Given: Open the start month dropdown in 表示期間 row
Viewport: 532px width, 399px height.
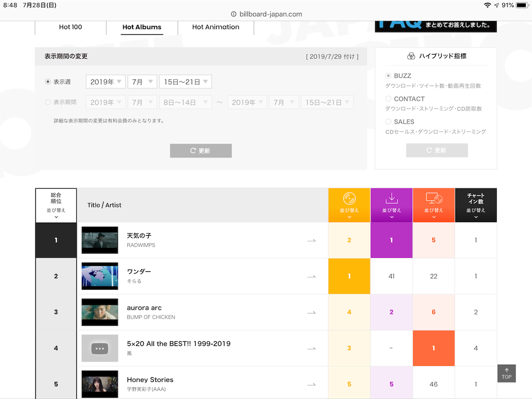Looking at the screenshot, I should point(142,102).
